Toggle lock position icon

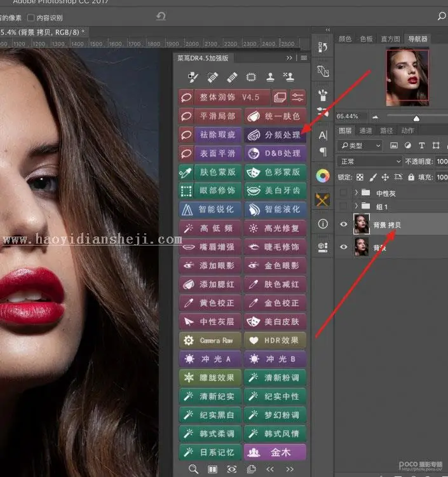[x=385, y=177]
